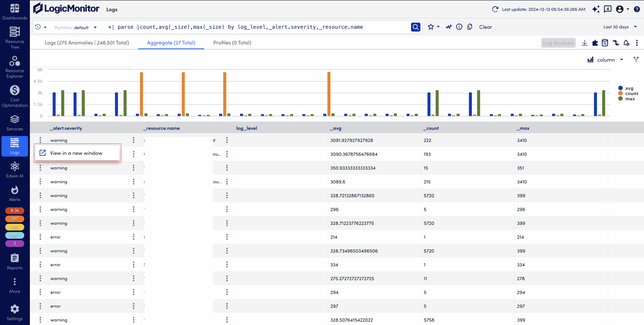The height and width of the screenshot is (325, 644).
Task: Click the download results icon
Action: pyautogui.click(x=584, y=43)
